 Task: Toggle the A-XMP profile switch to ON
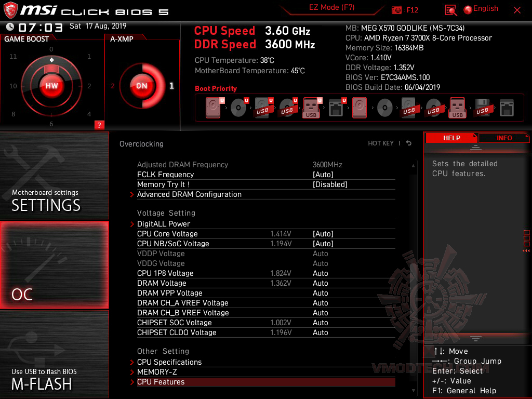point(141,86)
